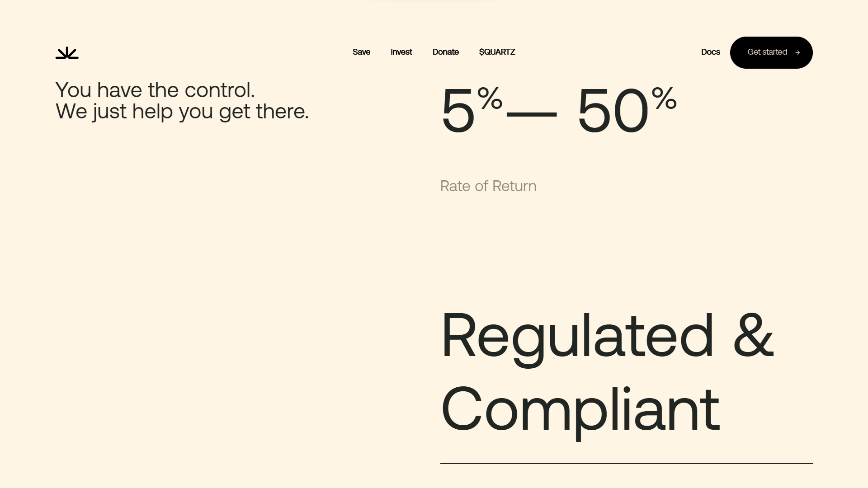
Task: Click the percent sign after 50
Action: pyautogui.click(x=664, y=98)
